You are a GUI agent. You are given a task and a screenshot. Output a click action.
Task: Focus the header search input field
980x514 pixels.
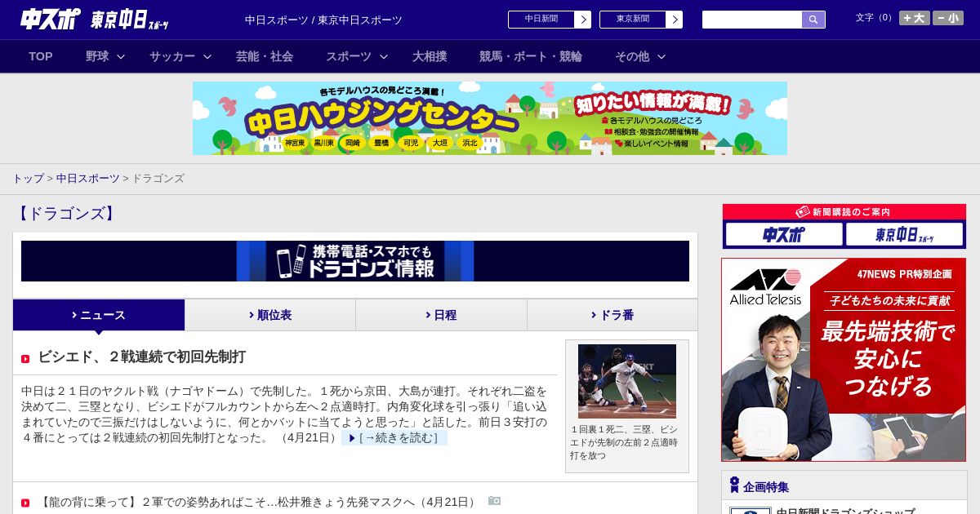pyautogui.click(x=752, y=20)
